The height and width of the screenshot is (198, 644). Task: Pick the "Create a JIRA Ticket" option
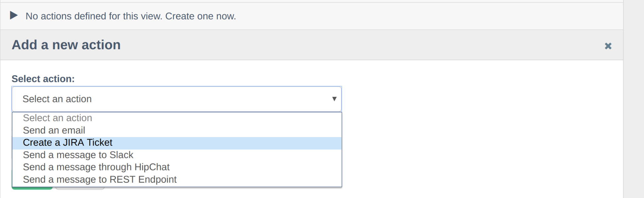pyautogui.click(x=68, y=143)
